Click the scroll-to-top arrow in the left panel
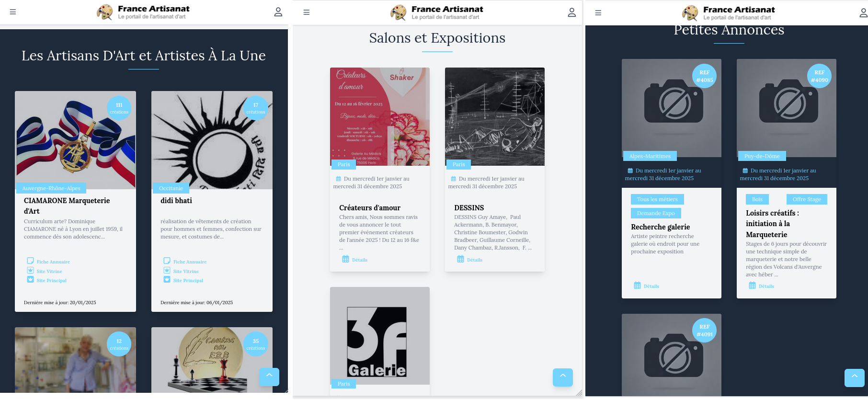This screenshot has width=868, height=400. pyautogui.click(x=269, y=377)
